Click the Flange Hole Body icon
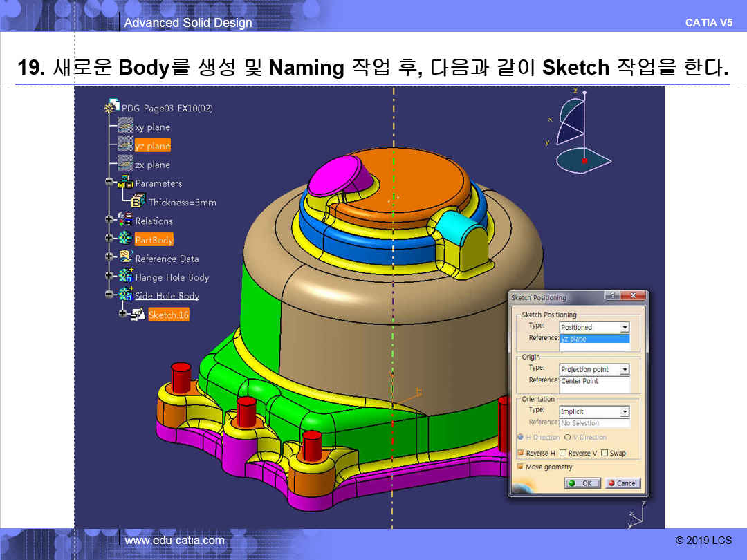 tap(126, 277)
